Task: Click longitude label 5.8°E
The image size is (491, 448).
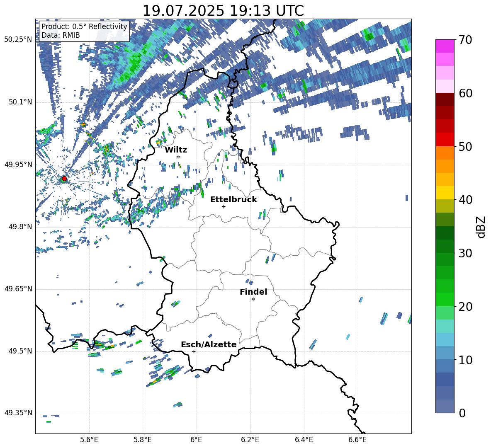Action: click(143, 440)
